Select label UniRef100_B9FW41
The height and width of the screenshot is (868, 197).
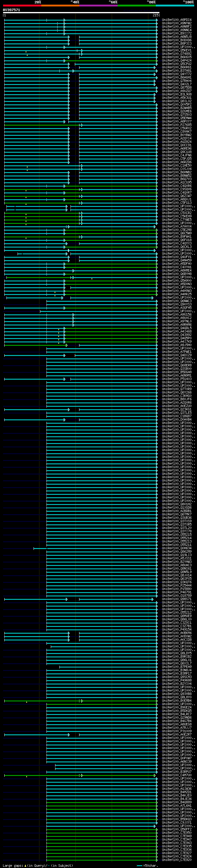(176, 236)
